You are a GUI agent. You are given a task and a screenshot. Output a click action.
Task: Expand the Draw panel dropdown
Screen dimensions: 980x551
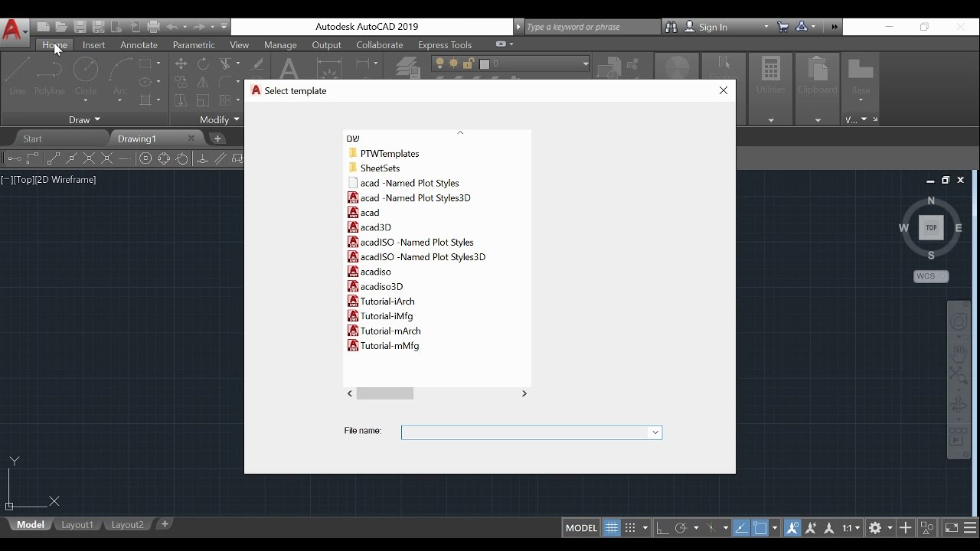(x=84, y=119)
